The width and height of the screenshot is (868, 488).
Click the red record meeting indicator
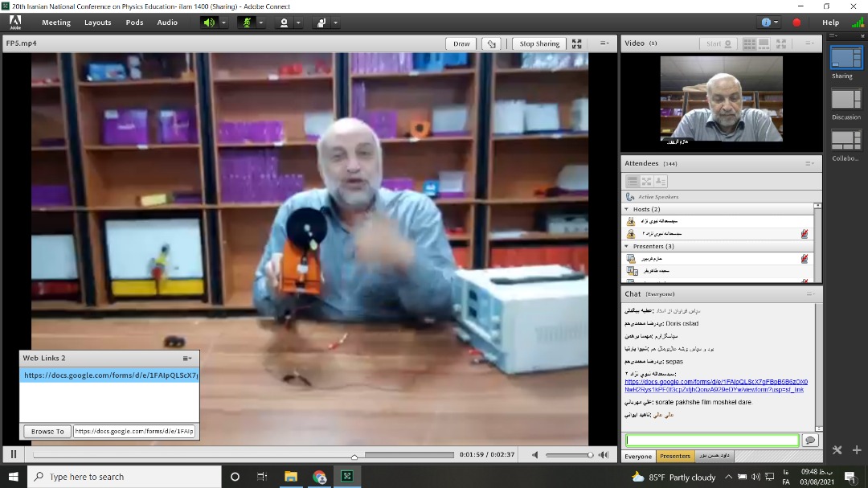coord(796,23)
